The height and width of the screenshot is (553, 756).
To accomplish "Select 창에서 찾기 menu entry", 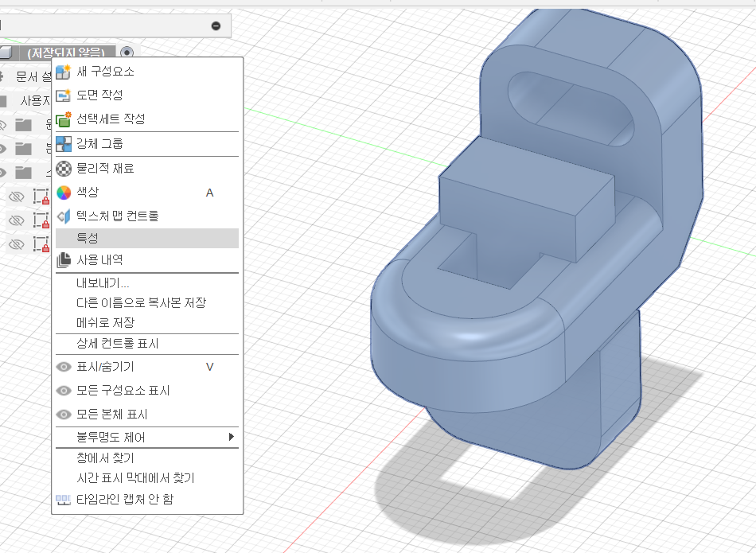I will tap(147, 458).
